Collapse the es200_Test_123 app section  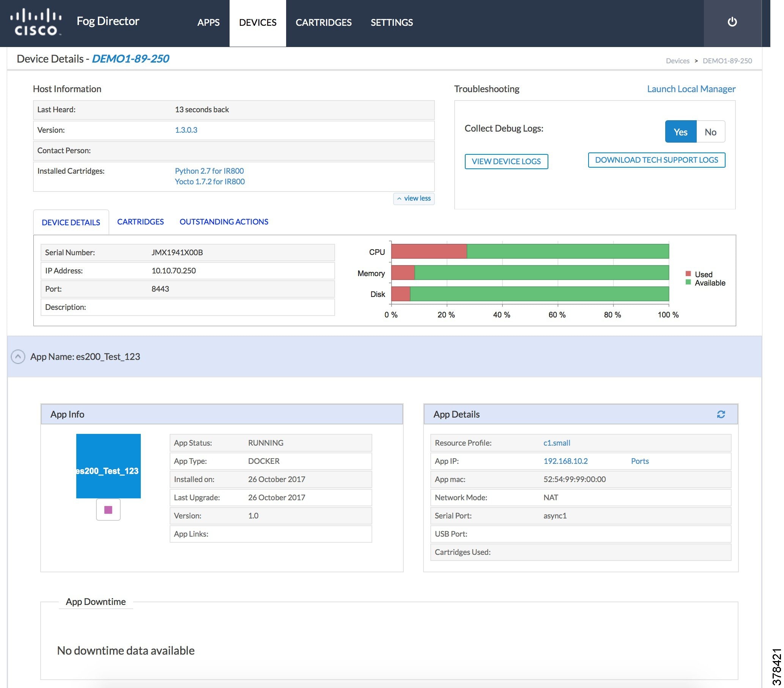point(18,357)
